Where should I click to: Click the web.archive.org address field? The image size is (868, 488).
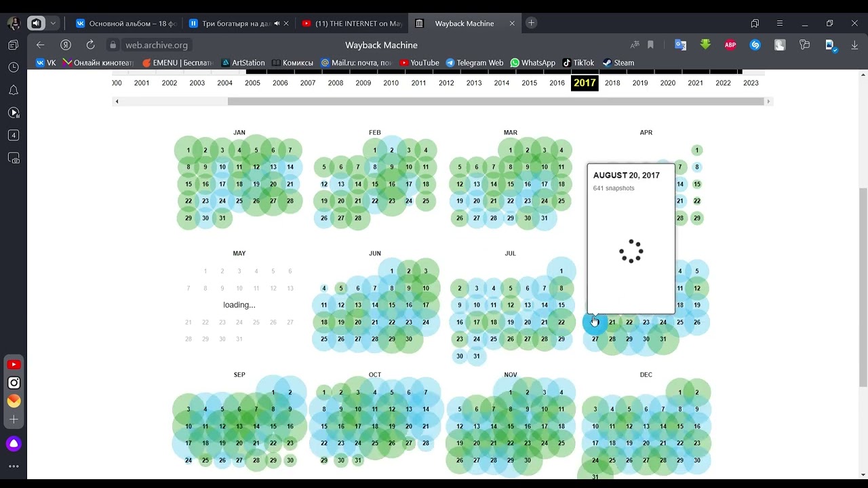156,45
